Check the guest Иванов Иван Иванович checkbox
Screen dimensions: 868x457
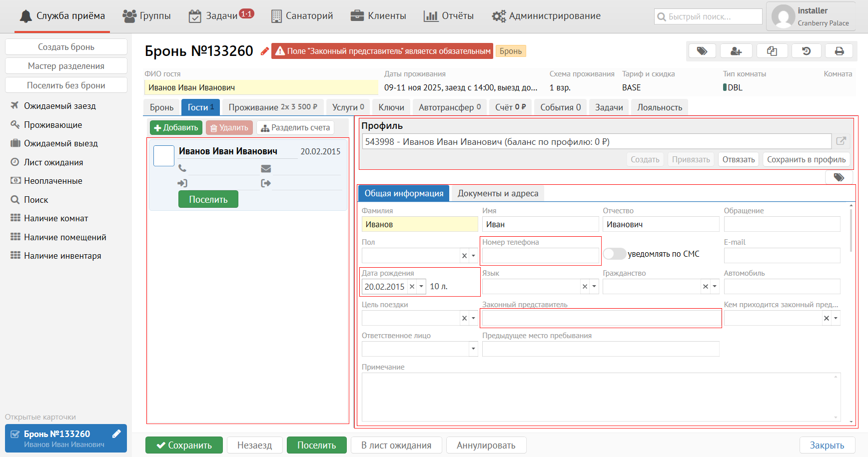pyautogui.click(x=164, y=156)
